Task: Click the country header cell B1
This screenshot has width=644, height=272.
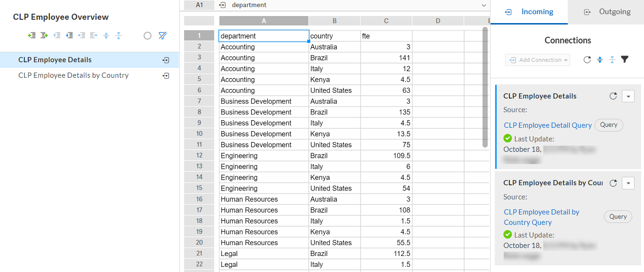Action: 335,36
